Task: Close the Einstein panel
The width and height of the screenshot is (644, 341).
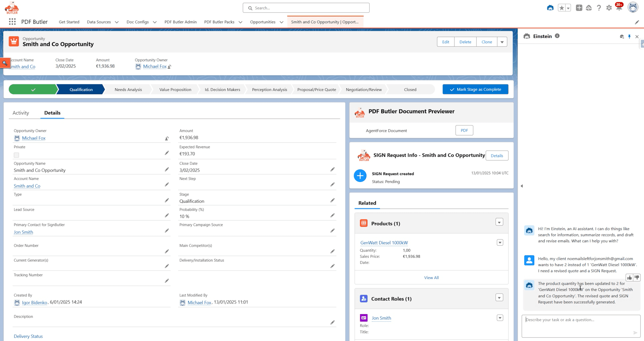Action: [637, 36]
